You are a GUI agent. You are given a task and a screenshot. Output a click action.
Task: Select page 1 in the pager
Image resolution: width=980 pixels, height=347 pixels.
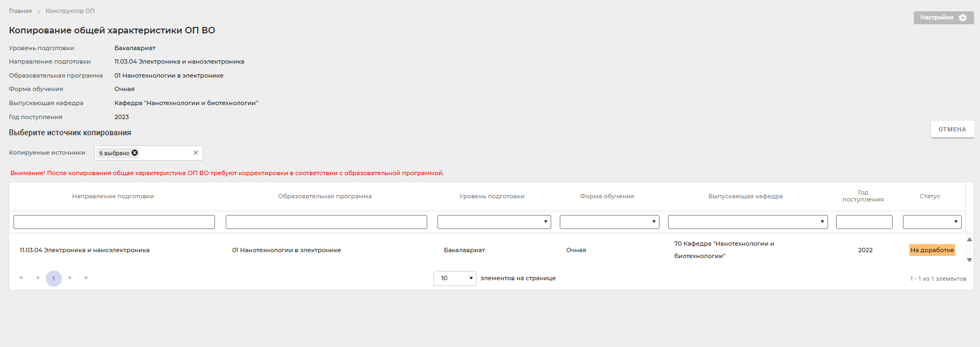tap(54, 279)
